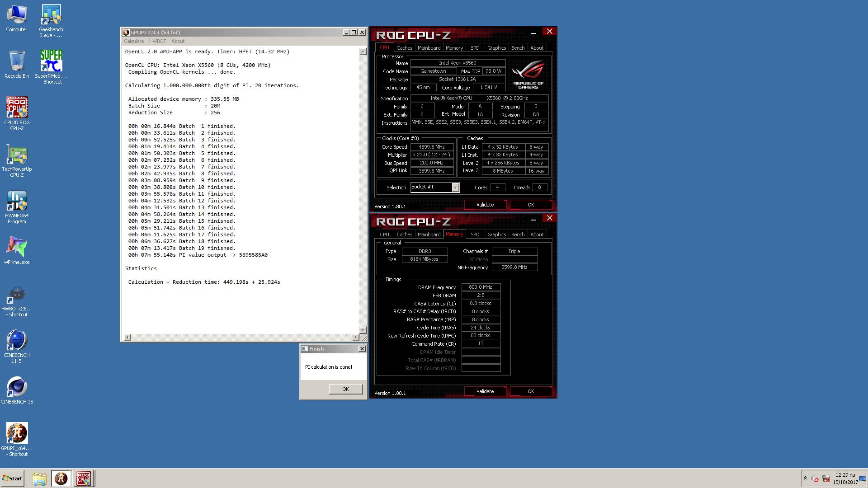Click OK in top CPU-Z window

click(531, 205)
